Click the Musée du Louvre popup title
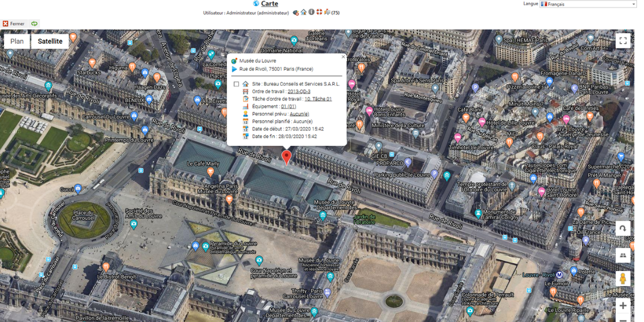Screen dimensions: 644x322 tap(258, 61)
